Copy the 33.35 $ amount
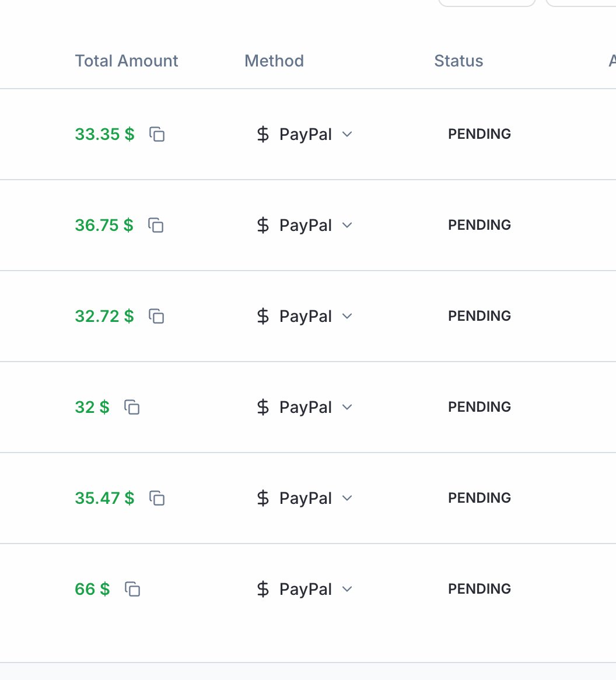 click(x=156, y=134)
